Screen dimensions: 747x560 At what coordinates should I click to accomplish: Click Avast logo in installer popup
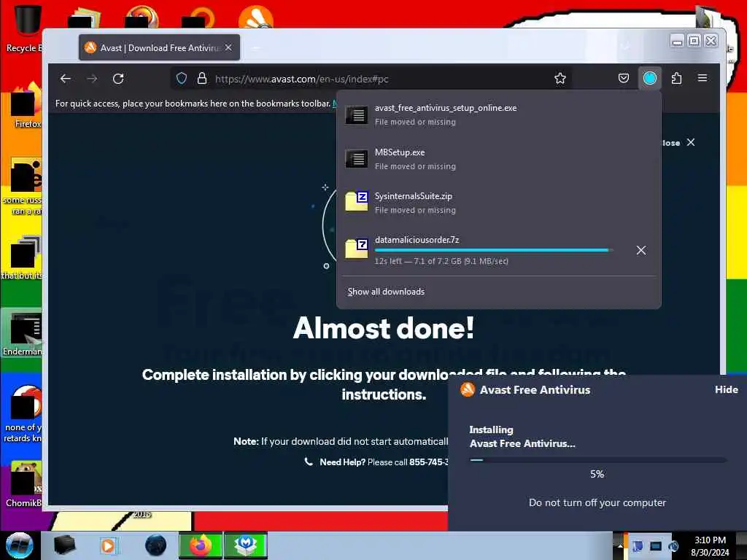(468, 389)
